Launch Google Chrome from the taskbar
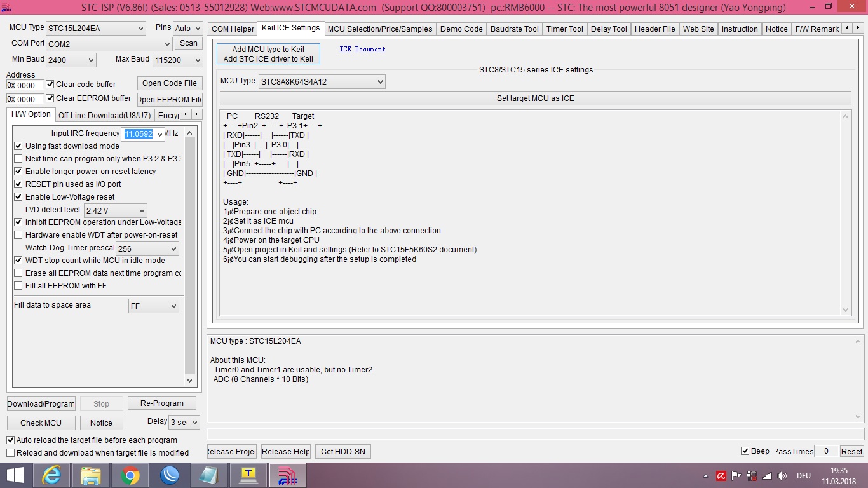 [x=130, y=475]
